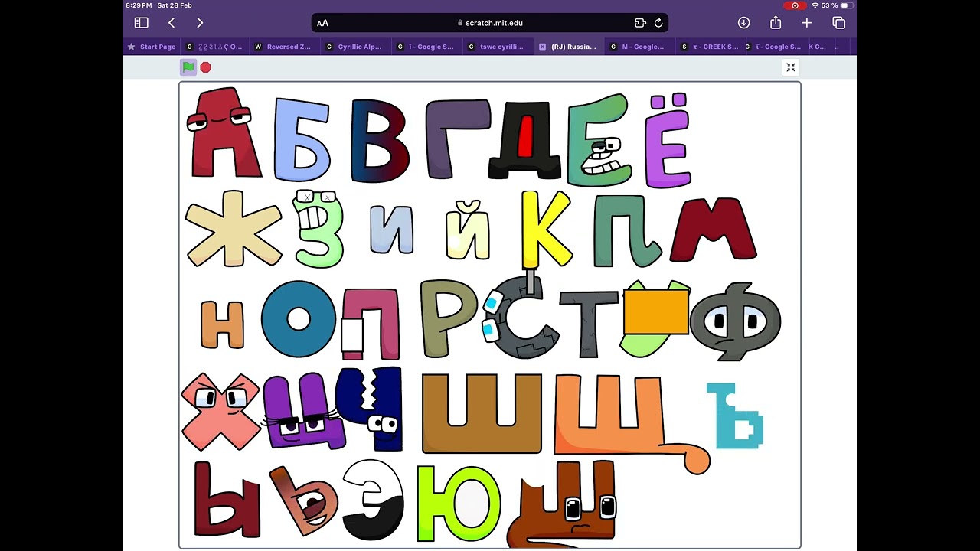The height and width of the screenshot is (551, 980).
Task: Click the pink letter П
Action: click(371, 324)
